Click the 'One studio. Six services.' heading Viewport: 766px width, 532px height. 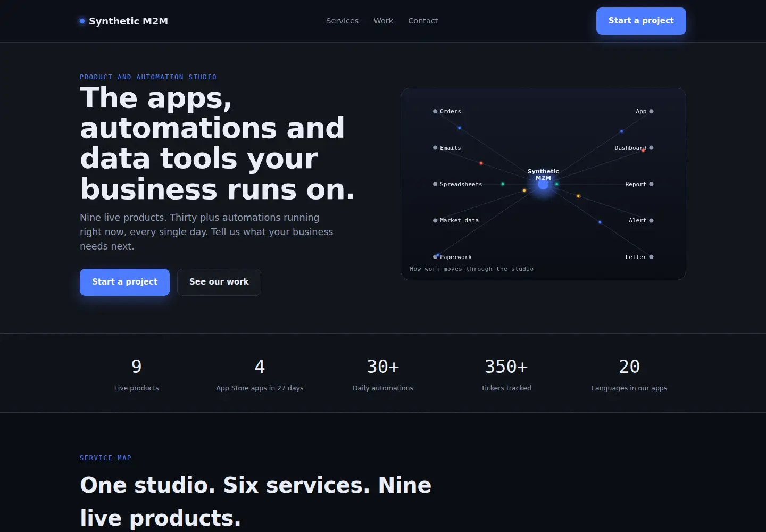(x=255, y=501)
